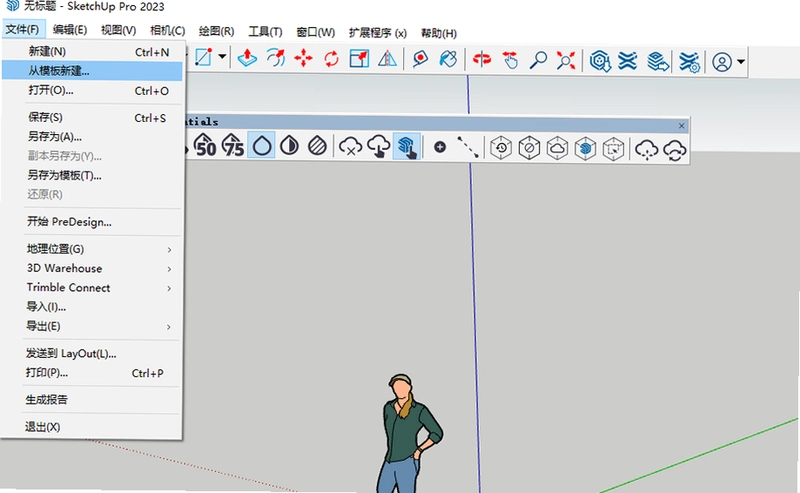Close the floating toolbar panel
Image resolution: width=800 pixels, height=493 pixels.
[682, 126]
